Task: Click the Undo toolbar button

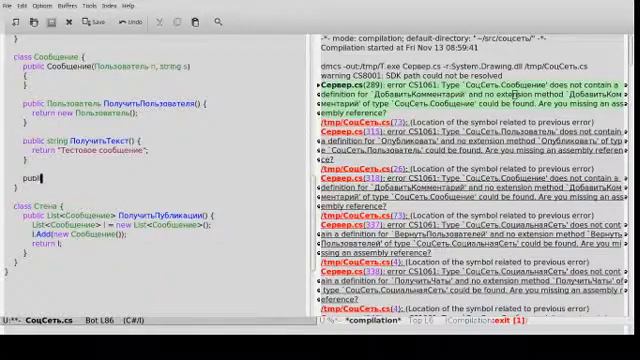Action: (x=130, y=22)
